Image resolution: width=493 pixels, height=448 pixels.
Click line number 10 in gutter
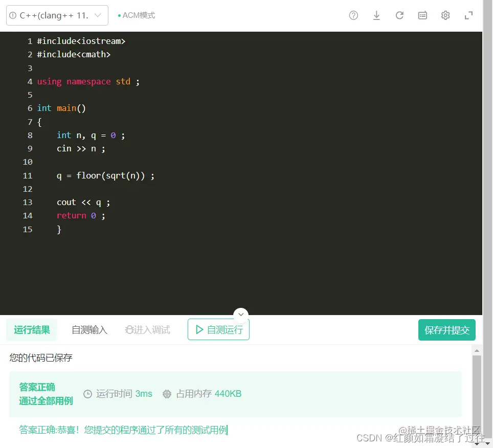pyautogui.click(x=28, y=162)
